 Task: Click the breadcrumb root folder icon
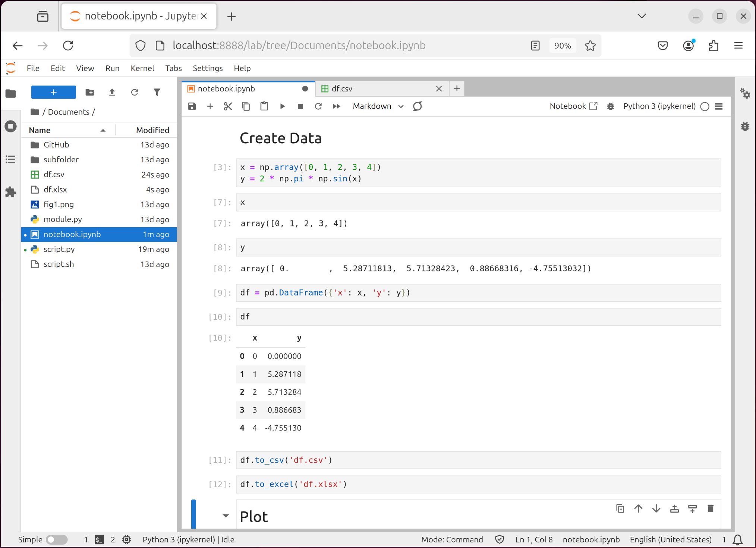click(x=35, y=112)
